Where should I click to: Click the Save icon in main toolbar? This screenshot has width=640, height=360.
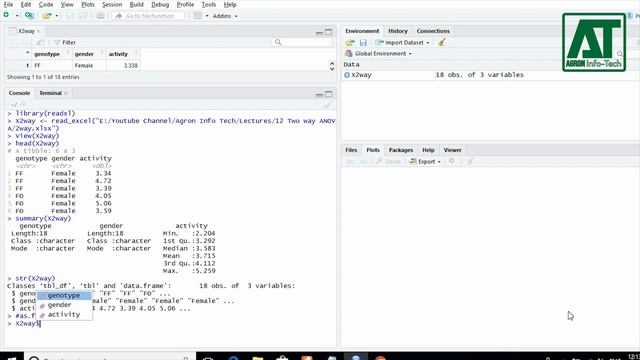70,16
